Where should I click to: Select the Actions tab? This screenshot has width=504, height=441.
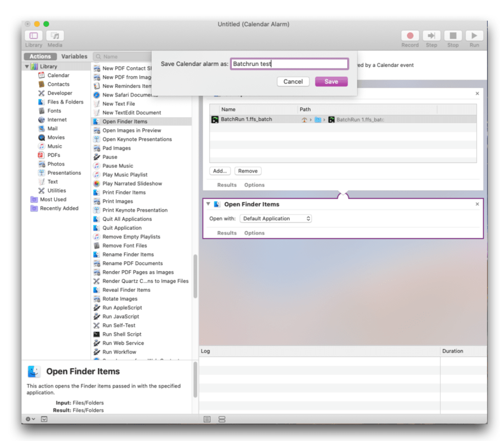(x=40, y=56)
